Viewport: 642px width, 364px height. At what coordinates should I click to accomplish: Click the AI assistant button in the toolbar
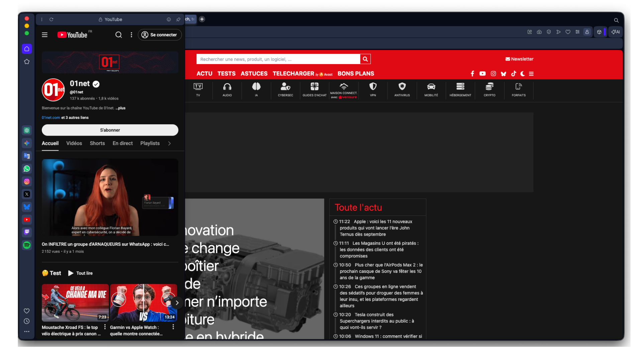(x=615, y=32)
